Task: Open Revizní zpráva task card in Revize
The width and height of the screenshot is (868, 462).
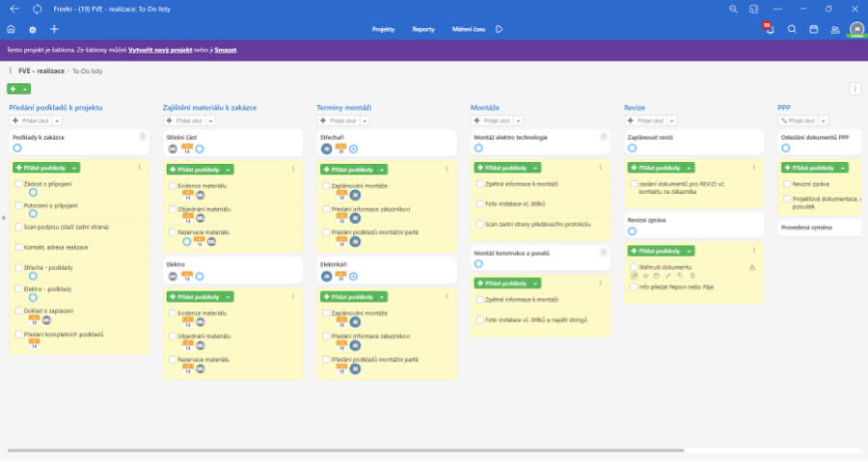Action: [x=693, y=225]
